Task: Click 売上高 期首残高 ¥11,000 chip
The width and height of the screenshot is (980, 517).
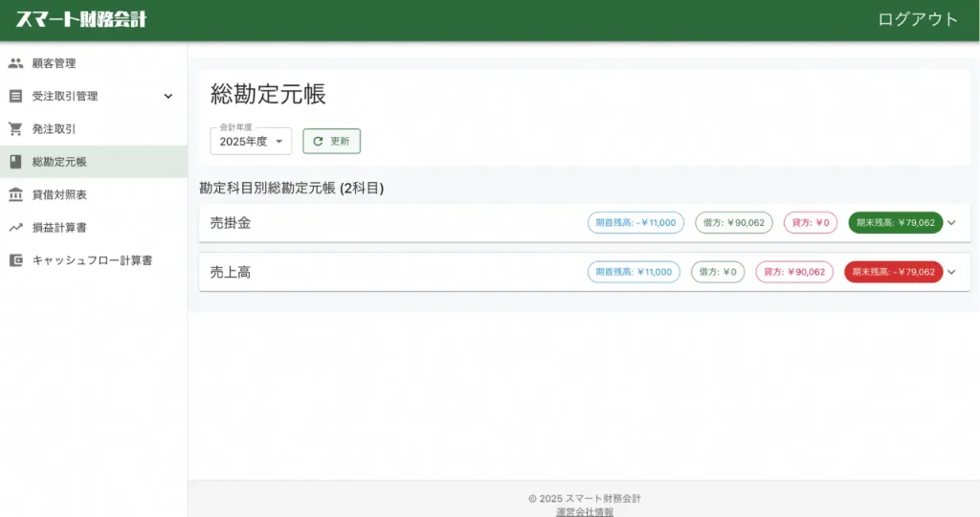Action: click(x=634, y=272)
